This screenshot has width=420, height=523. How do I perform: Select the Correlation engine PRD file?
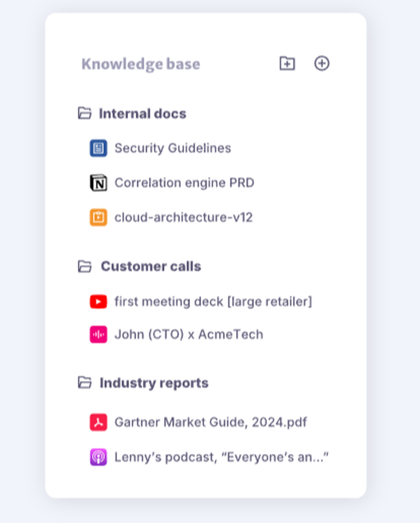coord(185,183)
